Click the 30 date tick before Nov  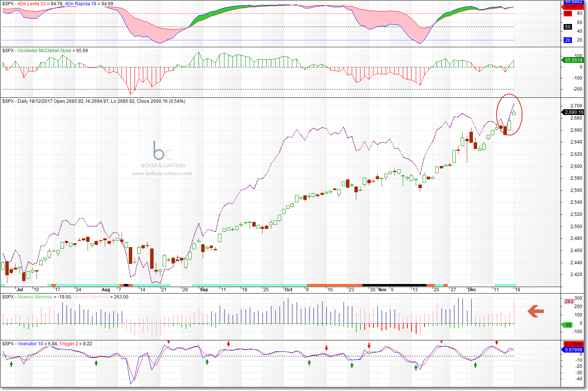(372, 290)
